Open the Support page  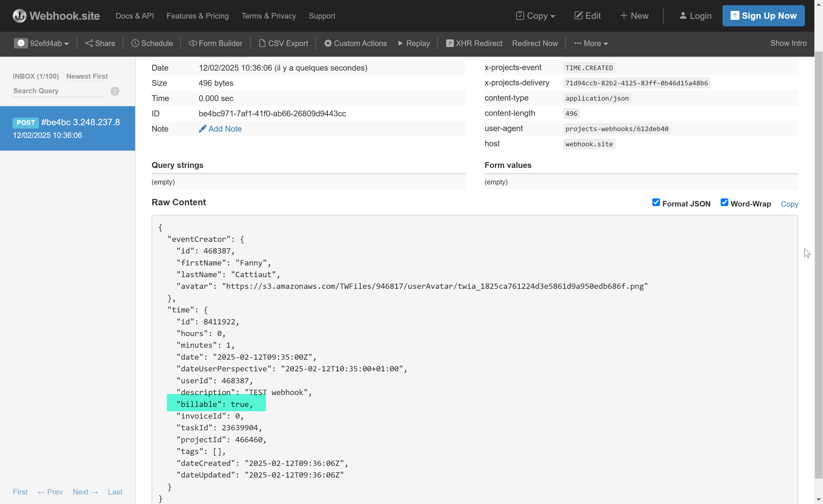point(322,16)
